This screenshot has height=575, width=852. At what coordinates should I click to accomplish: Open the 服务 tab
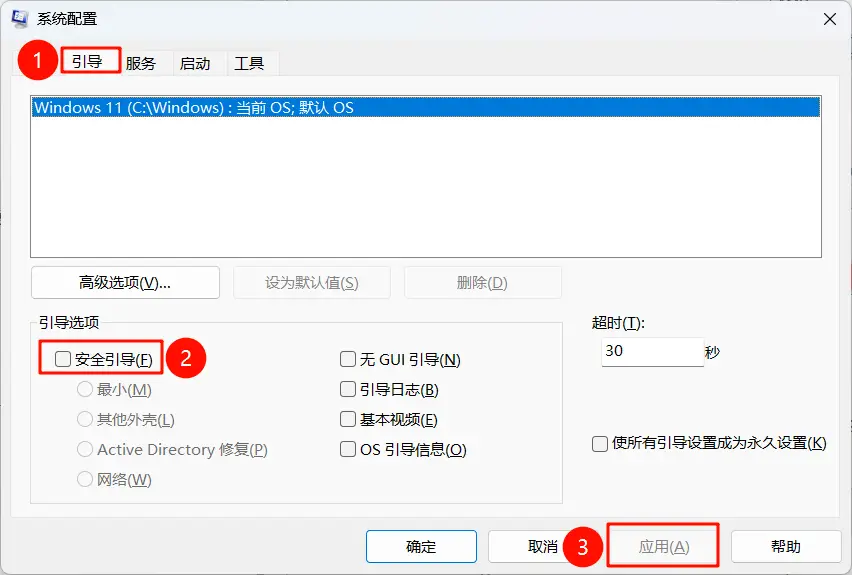[x=141, y=64]
